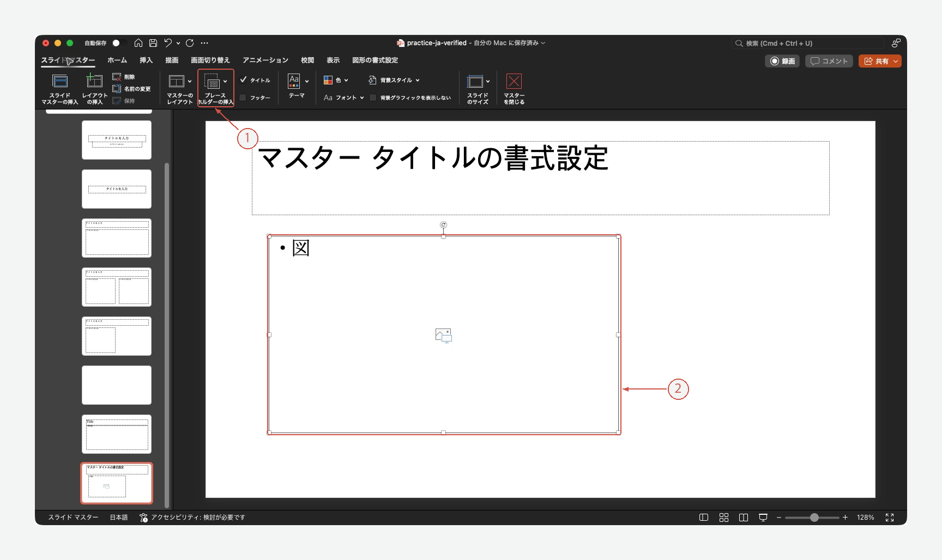Viewport: 942px width, 560px height.
Task: Toggle the AutoSave (自動保存) switch
Action: pyautogui.click(x=119, y=43)
